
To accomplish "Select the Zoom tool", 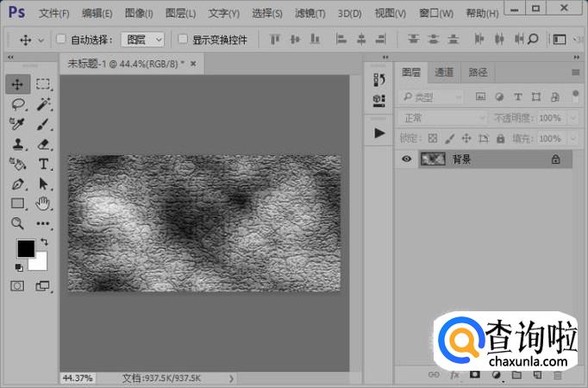I will (x=17, y=223).
